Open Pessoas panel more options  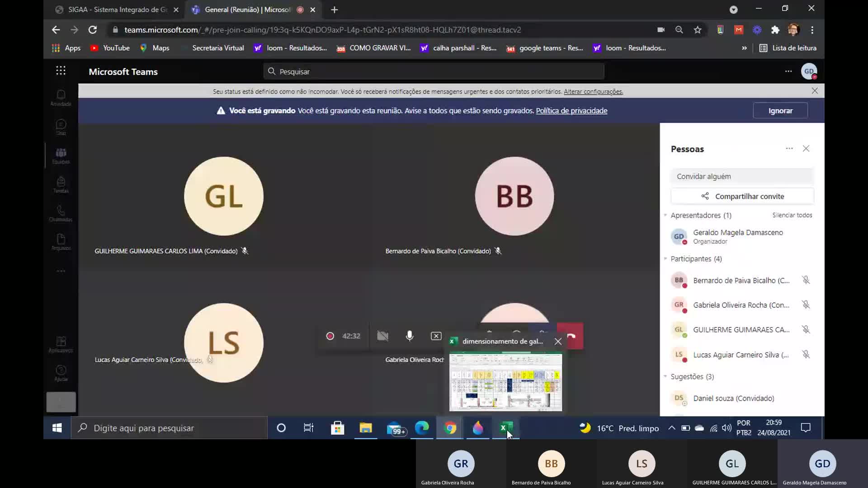pyautogui.click(x=789, y=149)
